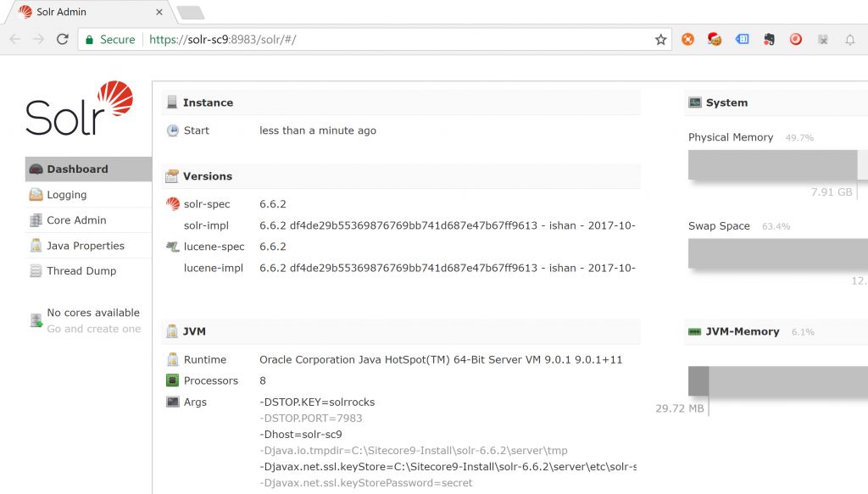Click the Core Admin server icon

(x=36, y=220)
